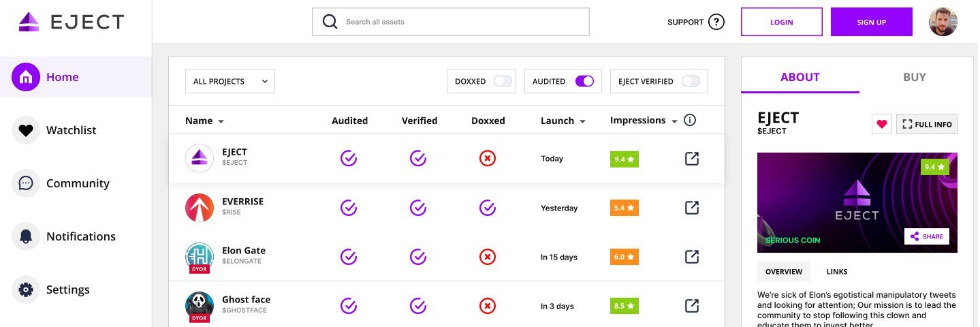
Task: Click the doxxed red X in Ghost face row
Action: click(488, 306)
